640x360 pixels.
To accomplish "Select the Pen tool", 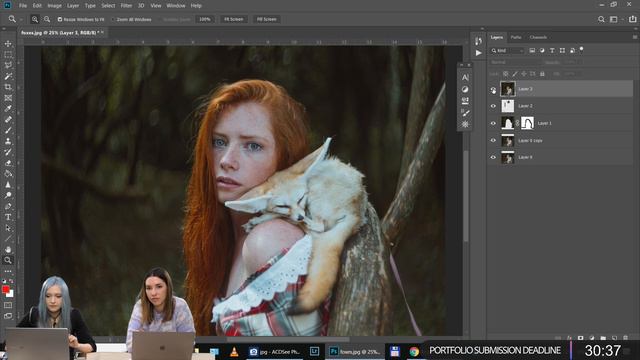I will tap(8, 206).
